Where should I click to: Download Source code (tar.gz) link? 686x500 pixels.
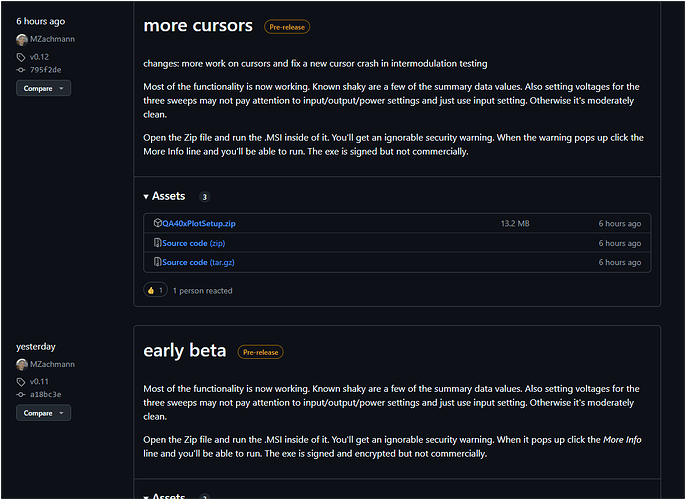[198, 262]
